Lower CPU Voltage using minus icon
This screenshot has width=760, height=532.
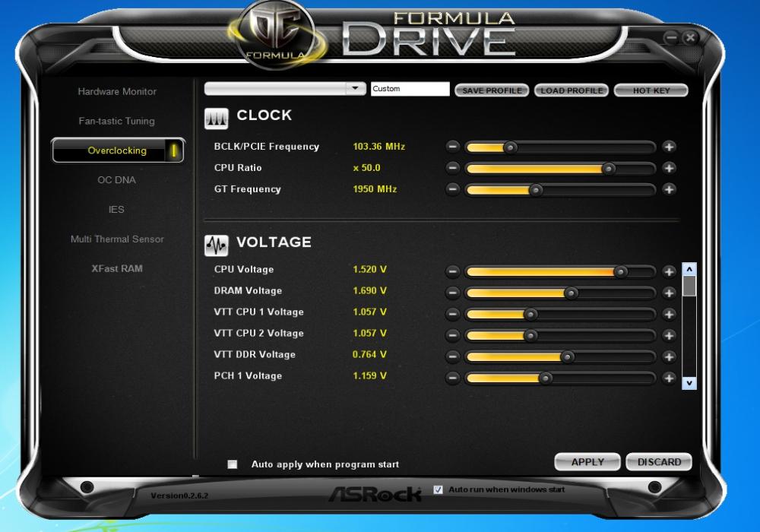pyautogui.click(x=453, y=271)
